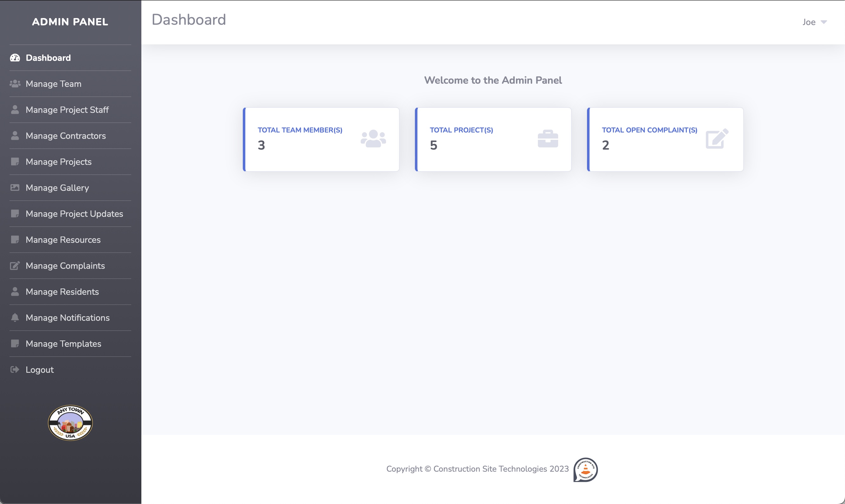Click the Manage Project Staff person icon
Viewport: 845px width, 504px height.
(x=15, y=110)
